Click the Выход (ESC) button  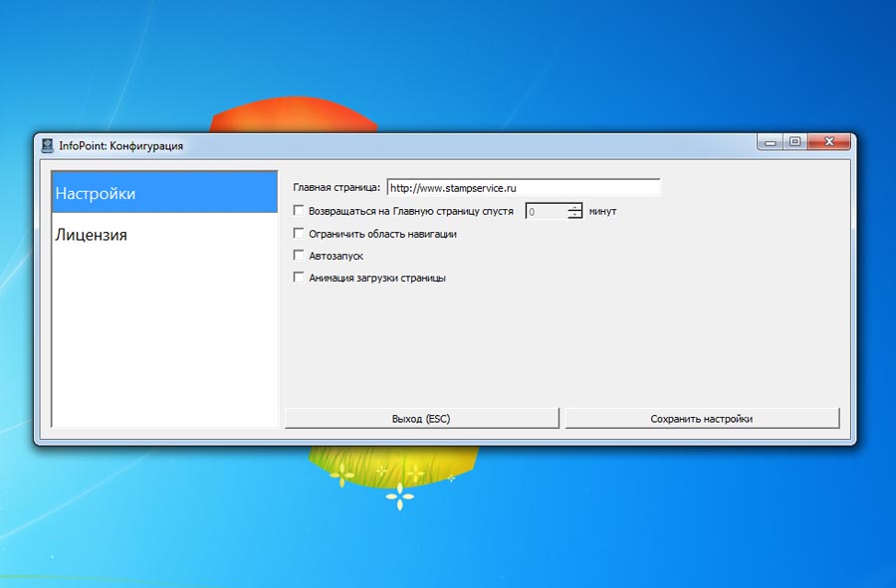click(x=422, y=419)
